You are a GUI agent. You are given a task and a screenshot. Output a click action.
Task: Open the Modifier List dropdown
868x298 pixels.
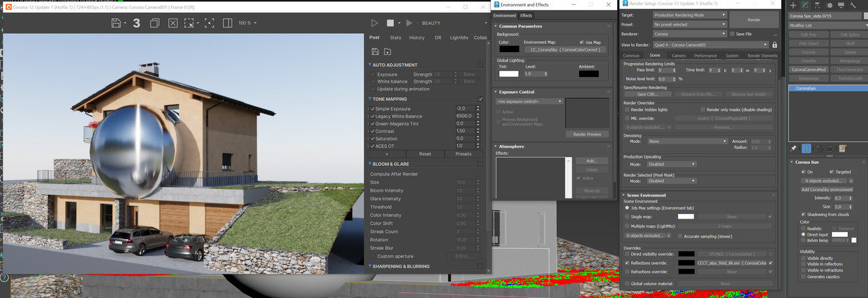pyautogui.click(x=827, y=25)
